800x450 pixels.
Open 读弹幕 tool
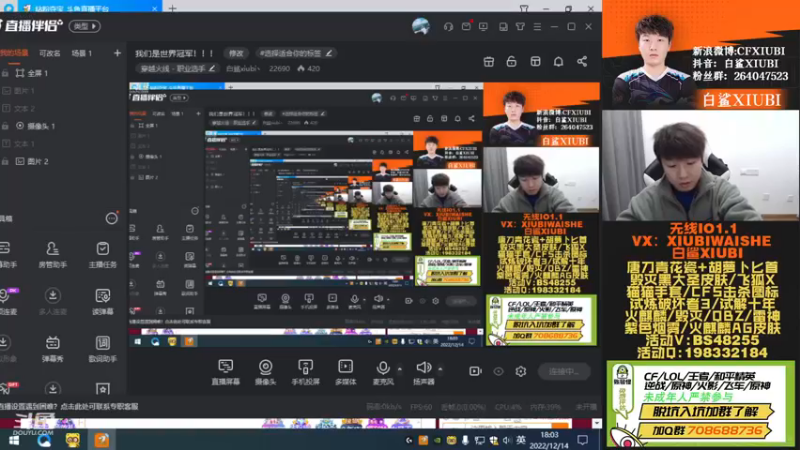click(103, 302)
